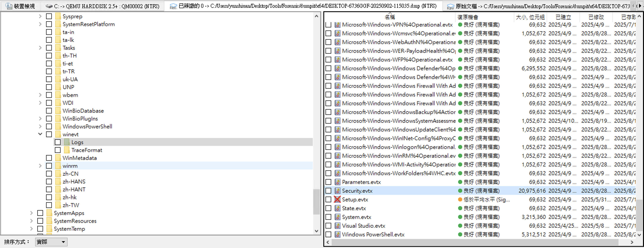Image resolution: width=644 pixels, height=248 pixels.
Task: Click the folder tree vertical scrollbar thumb
Action: pos(316,202)
